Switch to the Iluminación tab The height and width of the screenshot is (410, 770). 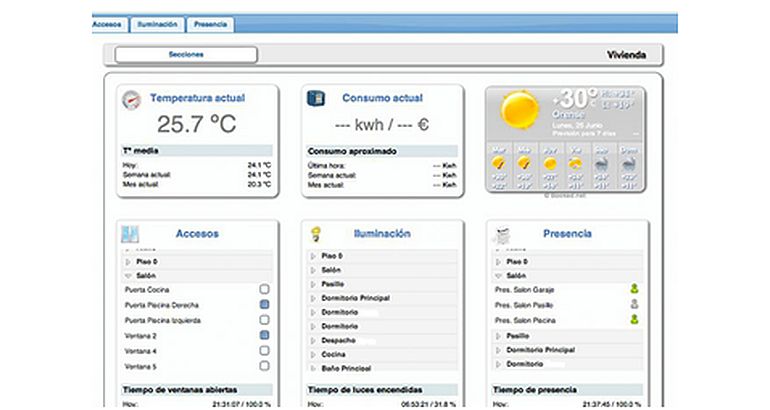point(158,23)
